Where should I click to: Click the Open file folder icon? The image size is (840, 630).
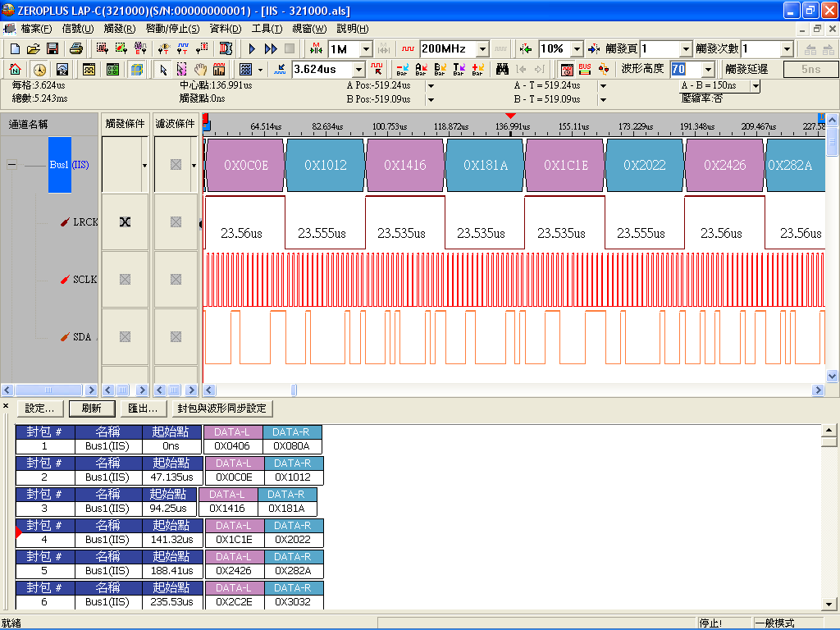[34, 49]
